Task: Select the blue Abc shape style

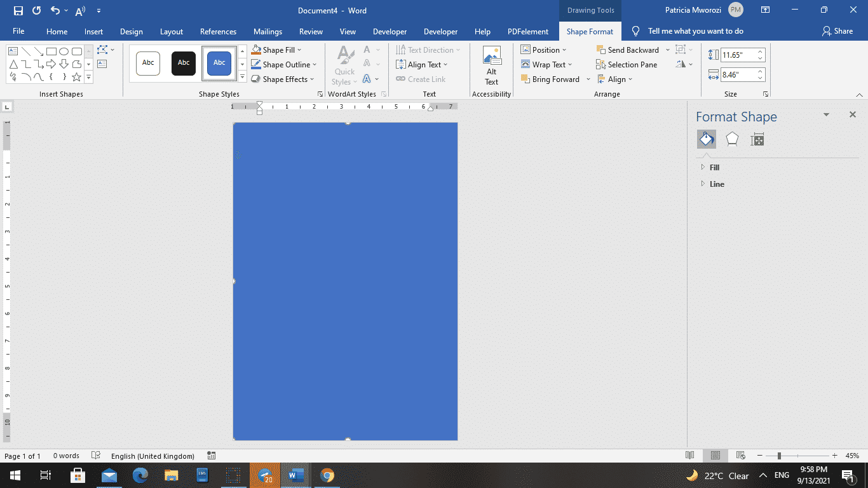Action: point(219,62)
